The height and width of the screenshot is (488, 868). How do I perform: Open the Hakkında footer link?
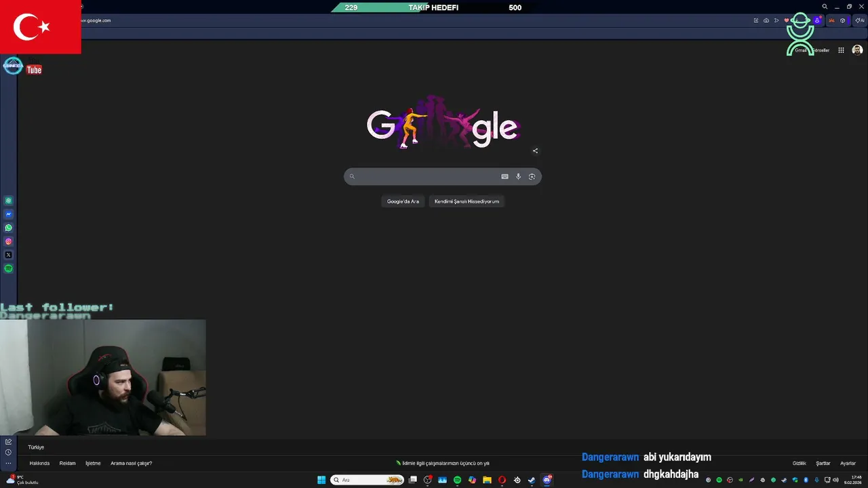click(x=39, y=464)
